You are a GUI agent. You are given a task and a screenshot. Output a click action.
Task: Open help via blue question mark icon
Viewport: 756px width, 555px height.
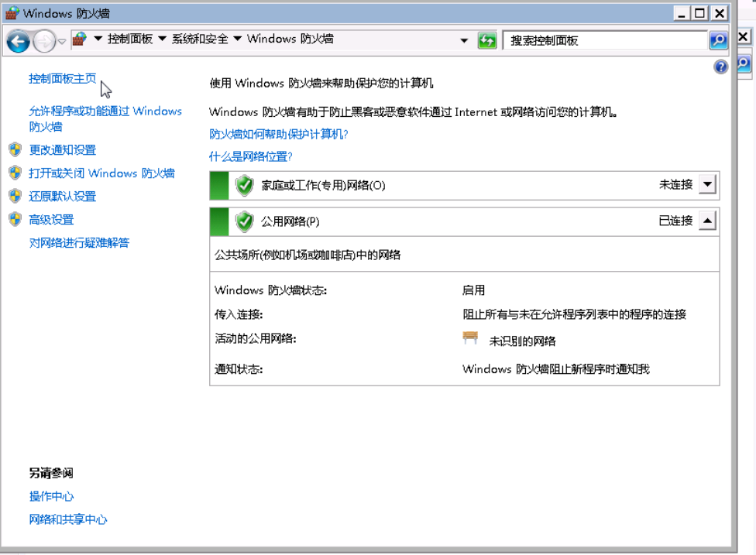coord(720,67)
